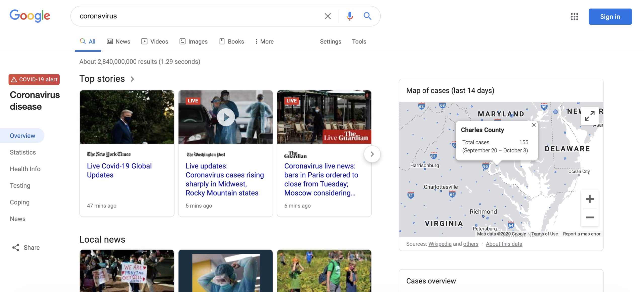This screenshot has width=644, height=292.
Task: Expand Top stories with the chevron arrow
Action: pyautogui.click(x=132, y=79)
